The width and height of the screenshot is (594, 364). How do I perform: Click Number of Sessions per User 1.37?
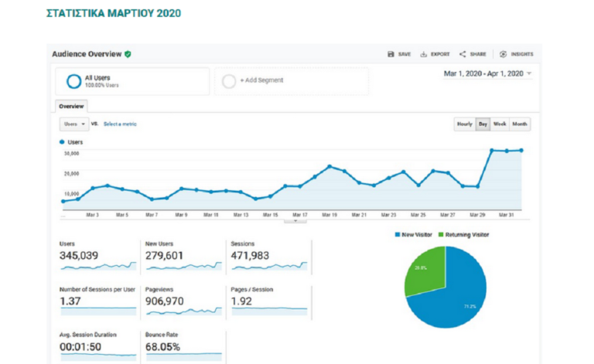tap(97, 302)
